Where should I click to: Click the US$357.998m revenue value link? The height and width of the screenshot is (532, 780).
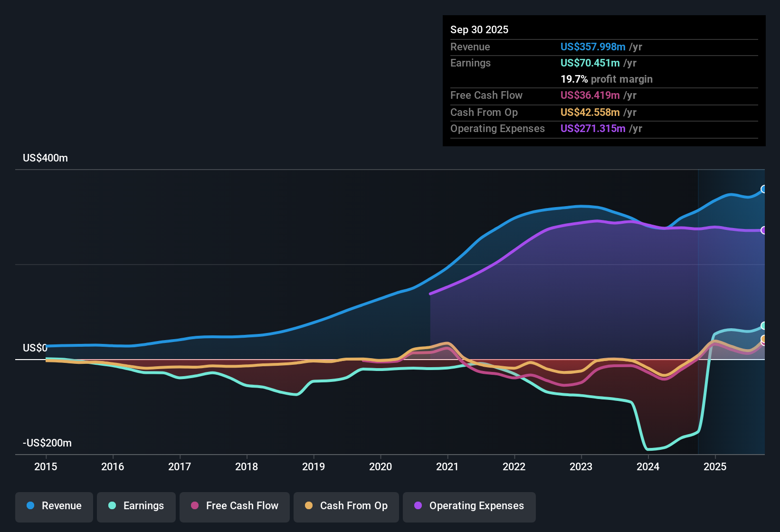pos(592,47)
